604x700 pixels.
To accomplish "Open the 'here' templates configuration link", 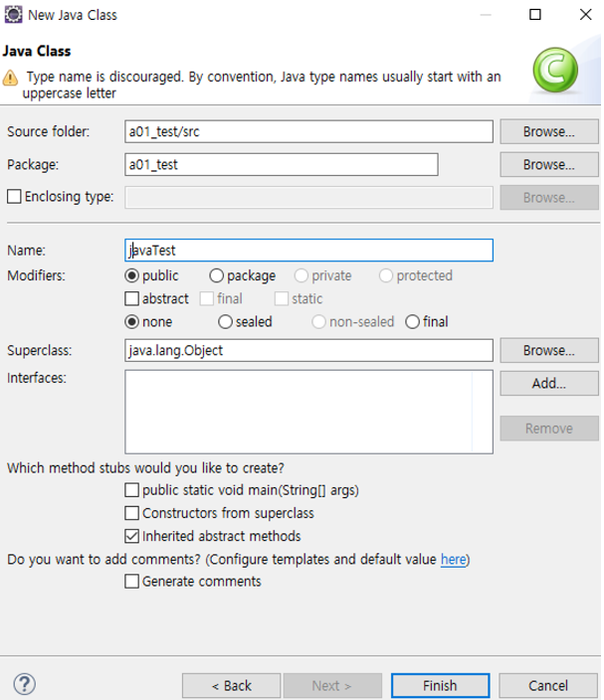I will pyautogui.click(x=454, y=560).
